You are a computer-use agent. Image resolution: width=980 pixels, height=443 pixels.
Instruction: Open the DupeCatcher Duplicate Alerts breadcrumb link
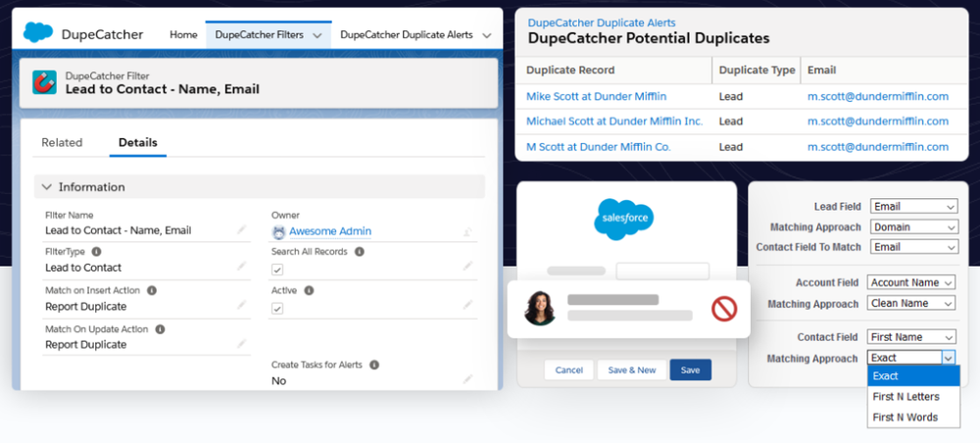[602, 24]
